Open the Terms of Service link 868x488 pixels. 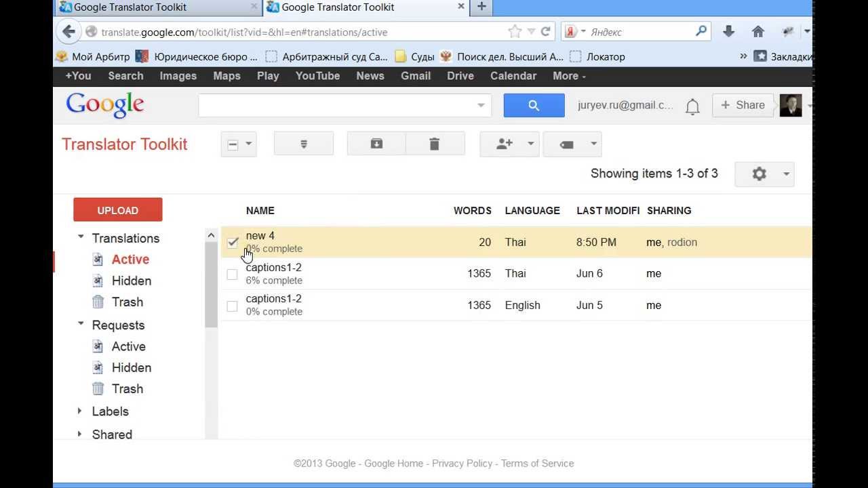(x=537, y=464)
